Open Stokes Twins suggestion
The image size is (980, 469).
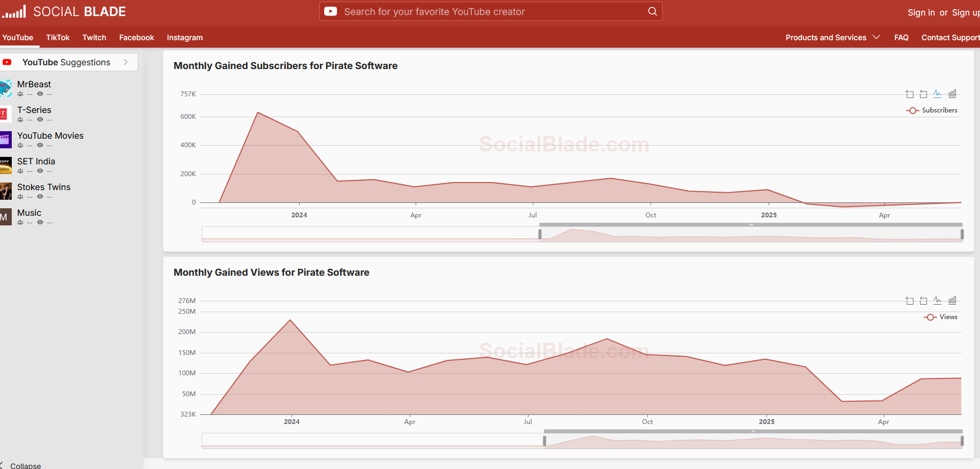click(x=44, y=187)
